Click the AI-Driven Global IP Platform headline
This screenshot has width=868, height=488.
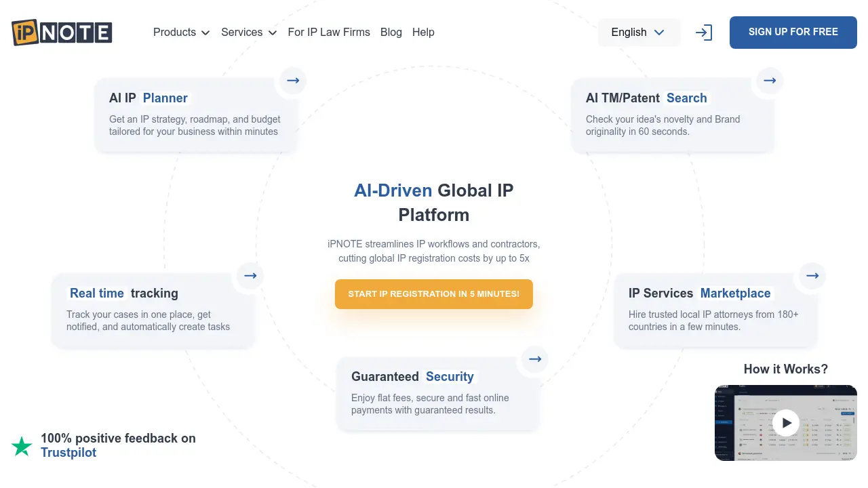coord(434,203)
